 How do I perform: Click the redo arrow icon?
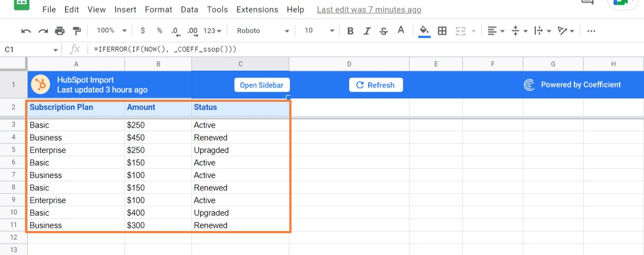(x=43, y=31)
